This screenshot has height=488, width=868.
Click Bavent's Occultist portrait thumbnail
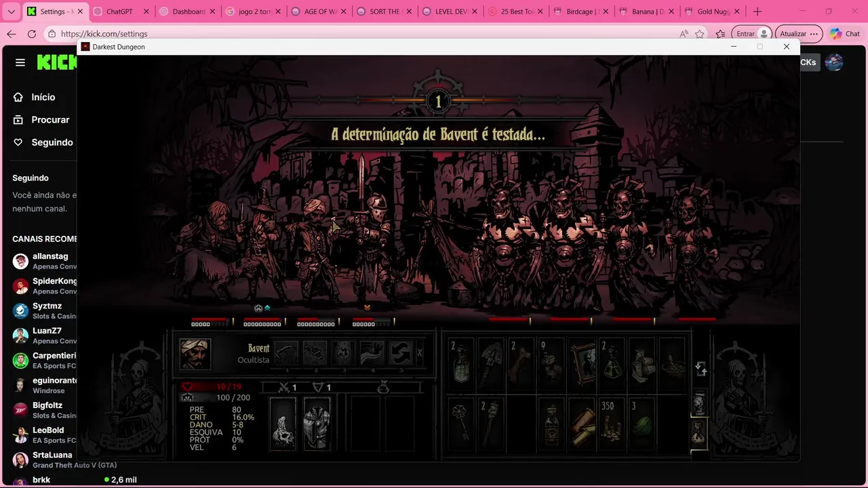pos(195,354)
